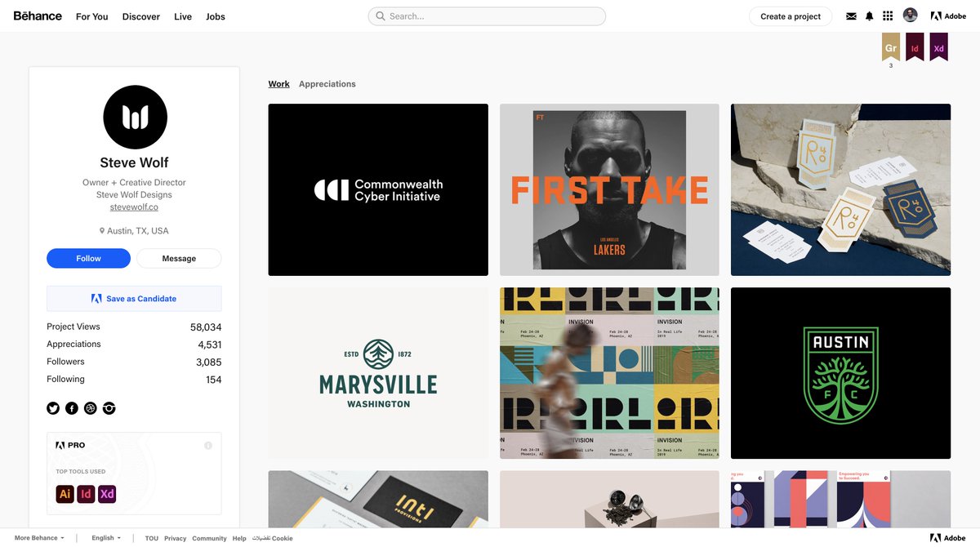The height and width of the screenshot is (547, 980).
Task: Open the Ro business cards project
Action: coord(840,189)
